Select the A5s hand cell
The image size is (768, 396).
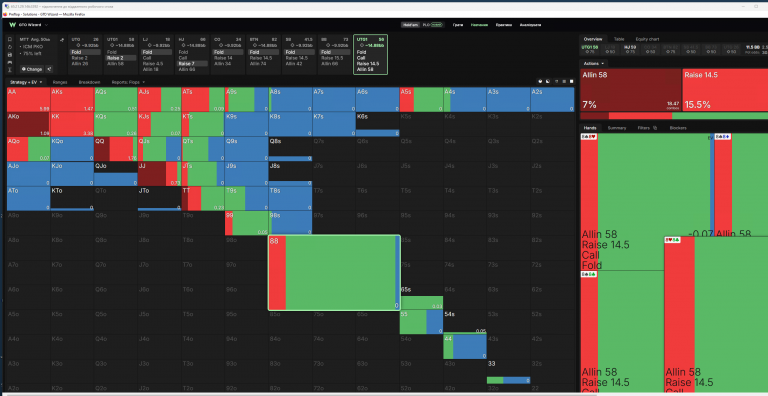click(x=421, y=99)
